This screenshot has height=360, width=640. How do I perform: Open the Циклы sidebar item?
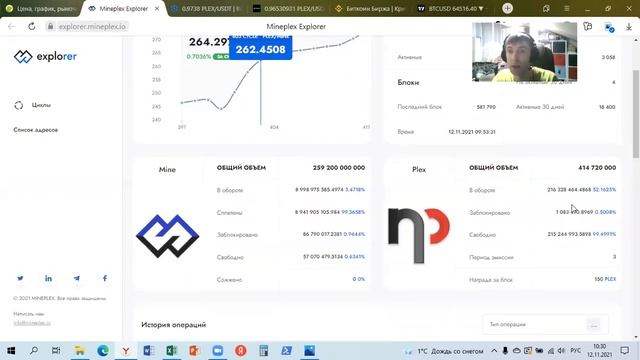(33, 105)
